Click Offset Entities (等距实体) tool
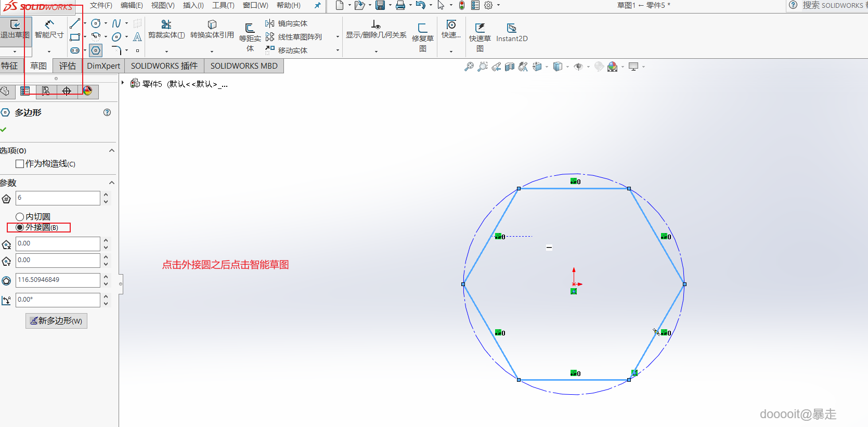 coord(250,37)
